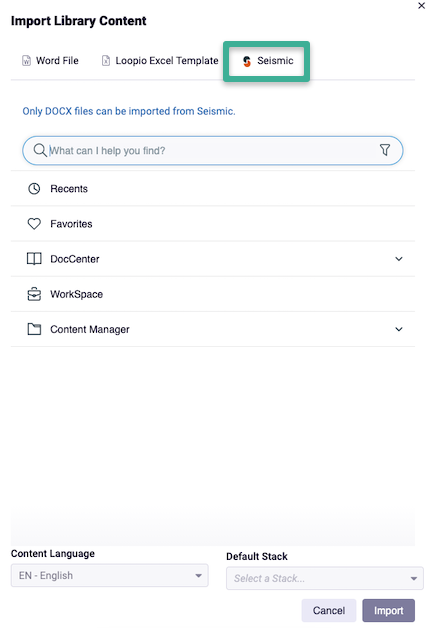Click the Loopio Excel Template file icon
Image resolution: width=428 pixels, height=628 pixels.
pos(106,60)
